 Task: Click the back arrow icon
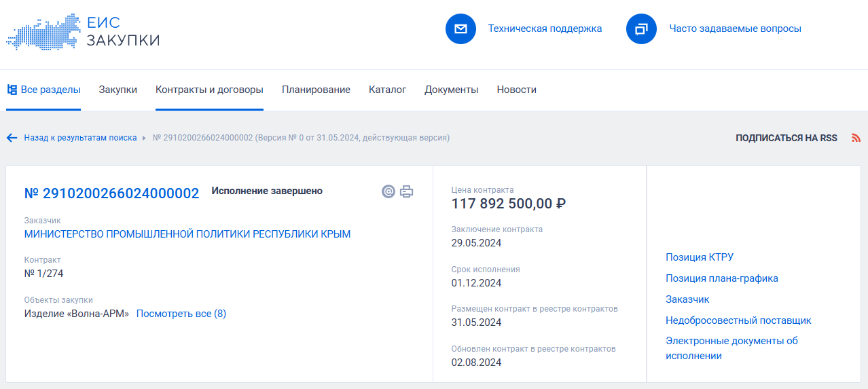coord(12,138)
